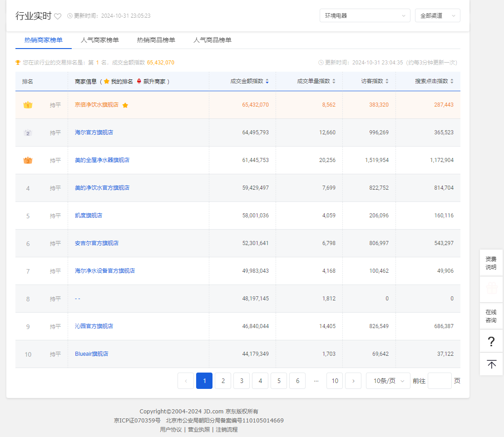
Task: Click the 686,387 search click index cell
Action: point(444,326)
